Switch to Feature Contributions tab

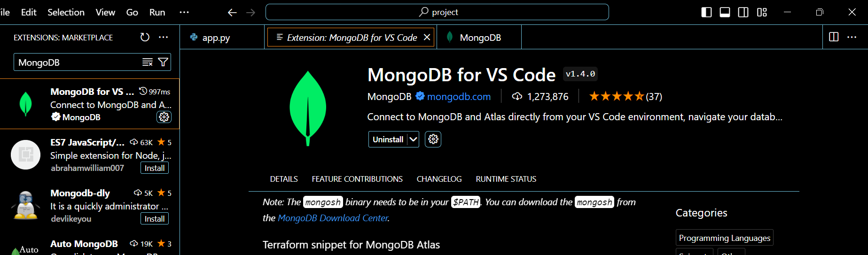[x=357, y=179]
